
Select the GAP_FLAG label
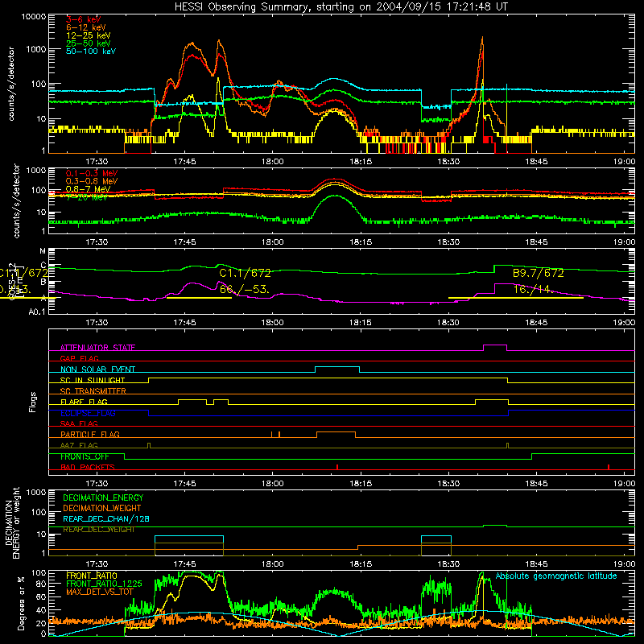[x=80, y=358]
